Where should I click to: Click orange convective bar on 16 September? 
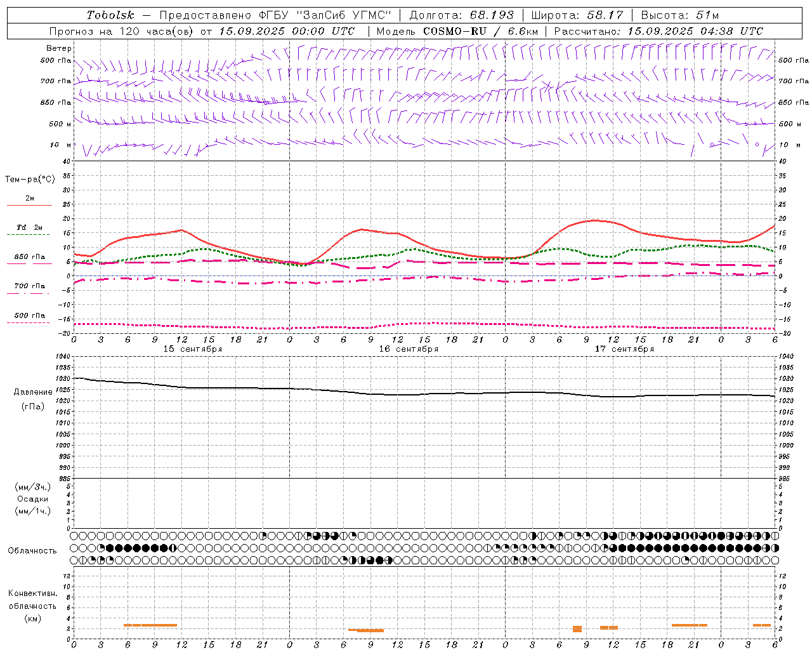pyautogui.click(x=366, y=630)
